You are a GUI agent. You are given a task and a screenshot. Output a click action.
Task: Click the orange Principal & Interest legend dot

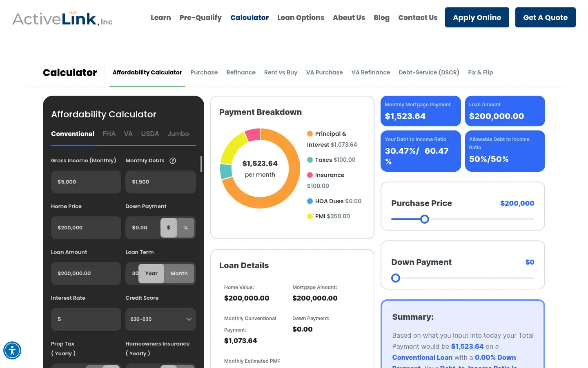(x=310, y=134)
